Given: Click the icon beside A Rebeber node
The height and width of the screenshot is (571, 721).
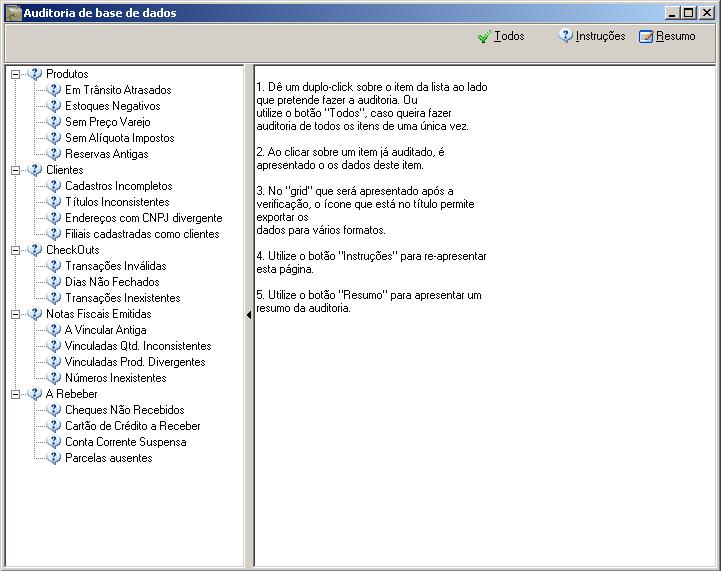Looking at the screenshot, I should 34,394.
